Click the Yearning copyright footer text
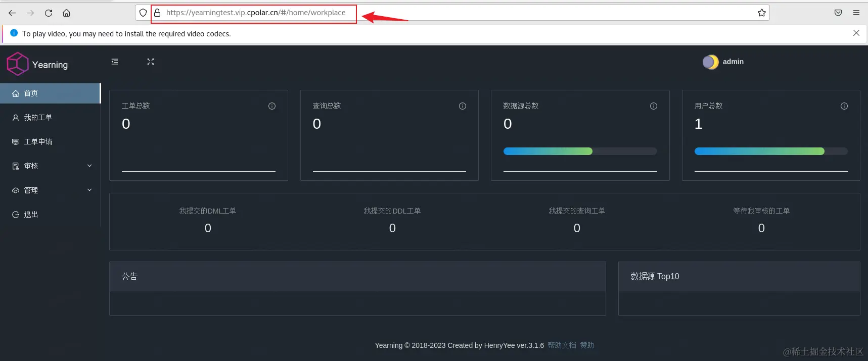This screenshot has width=868, height=361. pos(460,345)
